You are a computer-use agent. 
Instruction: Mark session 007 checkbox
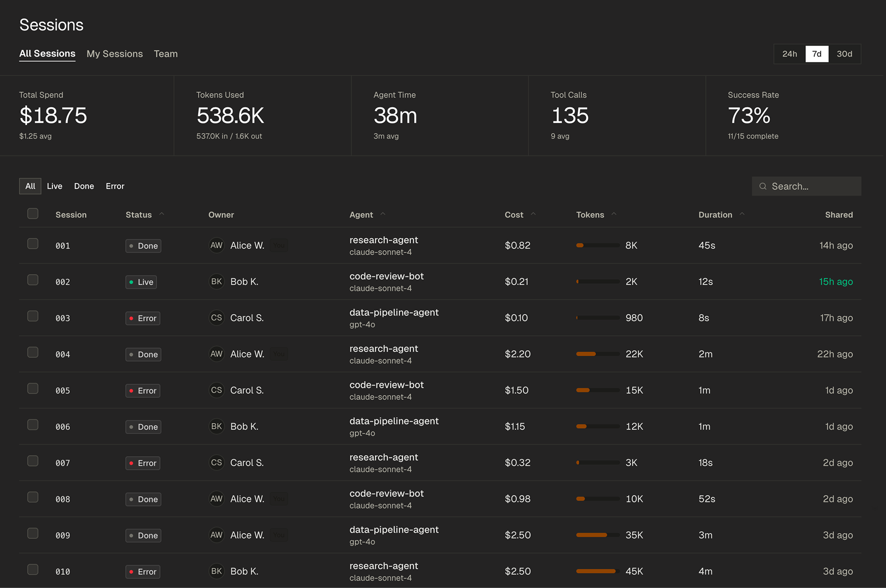click(x=33, y=461)
